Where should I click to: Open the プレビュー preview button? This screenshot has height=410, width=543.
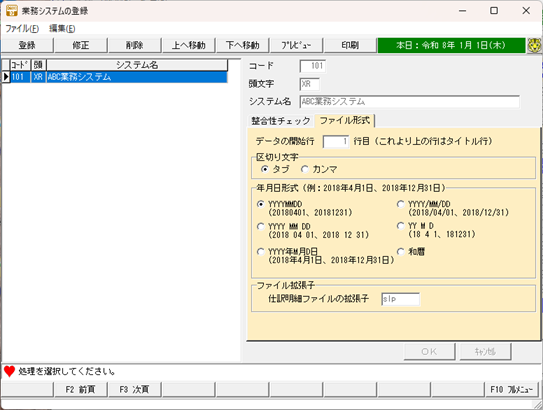point(296,45)
